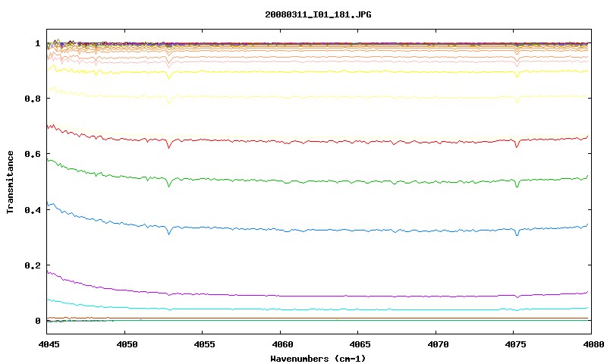
Task: Click the green transmittance curve near 0.5
Action: (317, 181)
